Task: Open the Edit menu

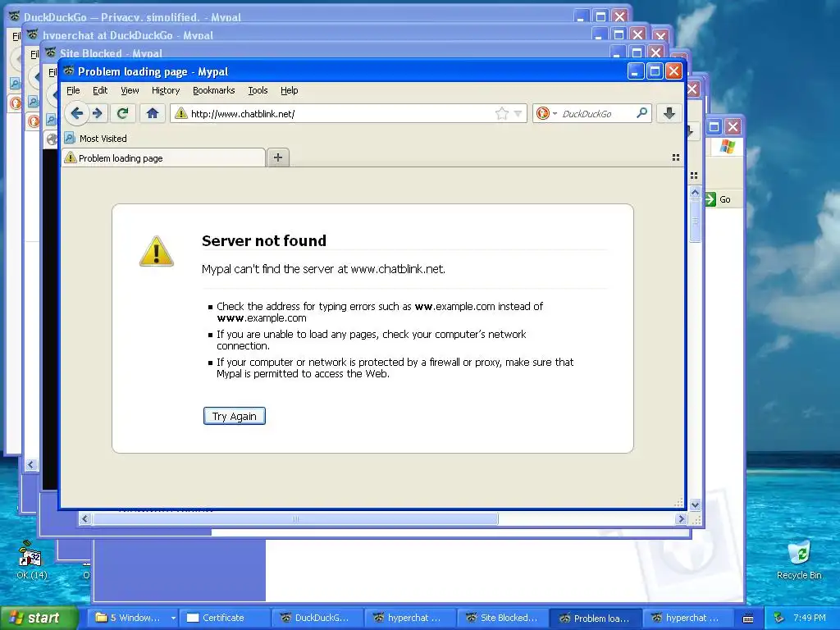Action: [100, 90]
